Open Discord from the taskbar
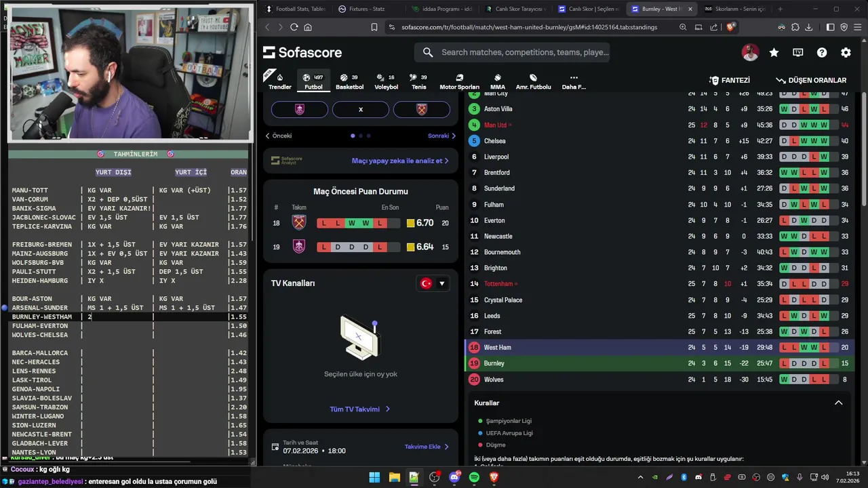The height and width of the screenshot is (488, 868). tap(454, 477)
